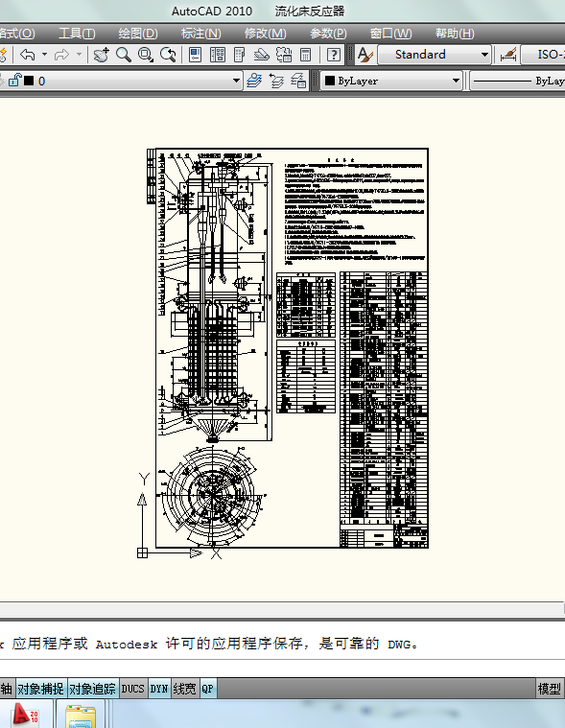Open the 参数(P) menu

coord(328,34)
